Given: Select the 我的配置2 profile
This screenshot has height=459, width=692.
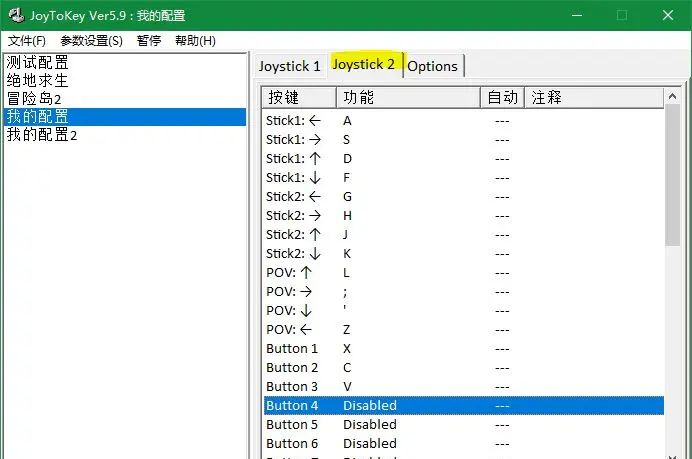Looking at the screenshot, I should tap(124, 135).
